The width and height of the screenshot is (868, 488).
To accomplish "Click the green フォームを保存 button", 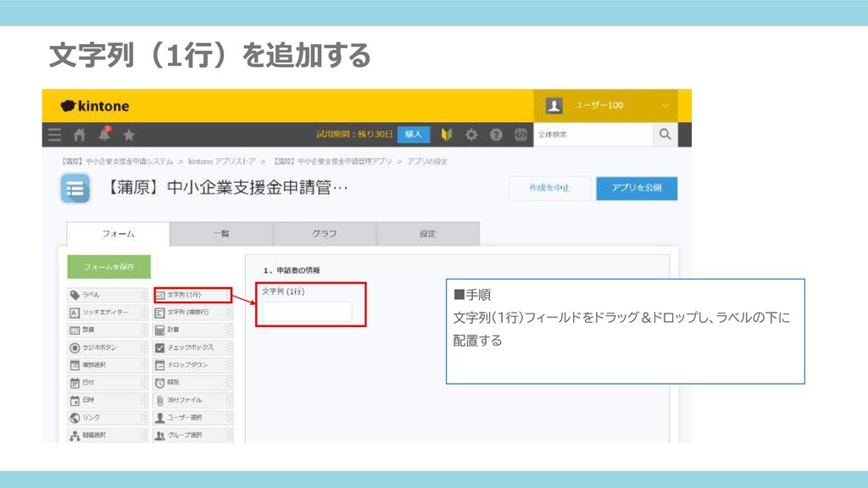I will (x=109, y=267).
